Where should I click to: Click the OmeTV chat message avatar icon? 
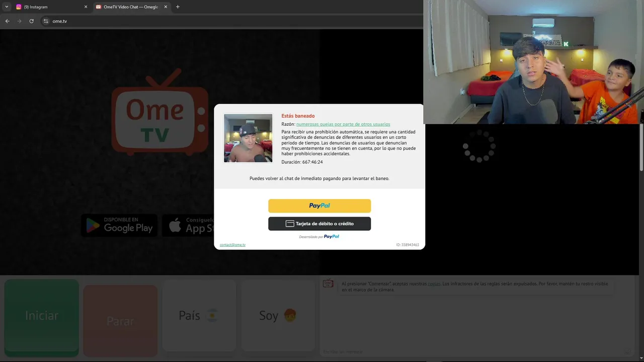[x=328, y=284]
